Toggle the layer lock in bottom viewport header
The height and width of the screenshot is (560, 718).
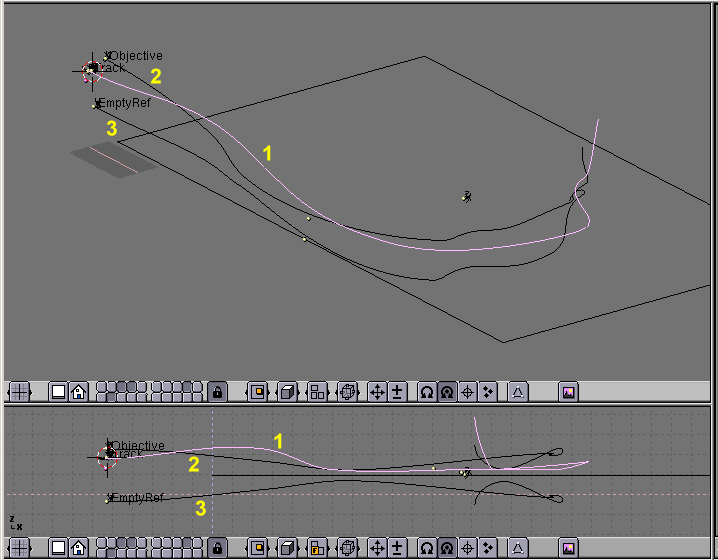click(x=215, y=547)
